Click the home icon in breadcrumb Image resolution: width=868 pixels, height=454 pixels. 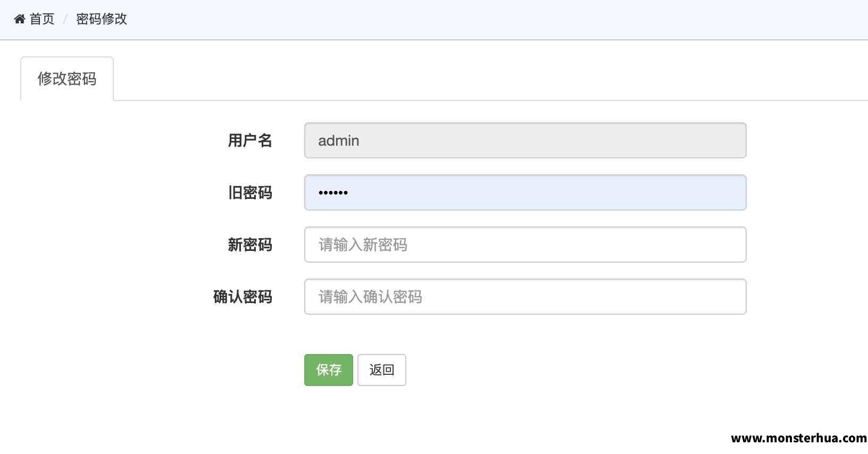point(20,19)
